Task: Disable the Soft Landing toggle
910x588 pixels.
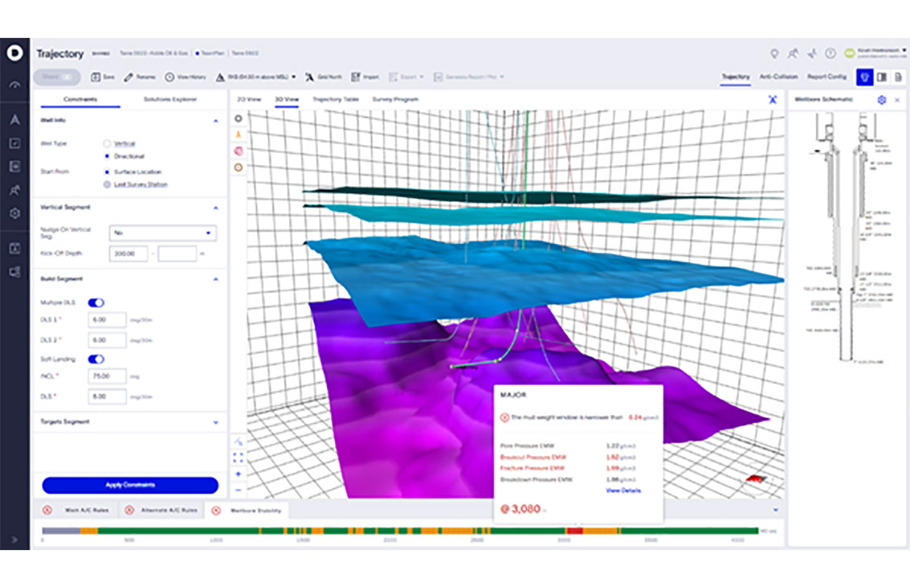Action: point(96,358)
